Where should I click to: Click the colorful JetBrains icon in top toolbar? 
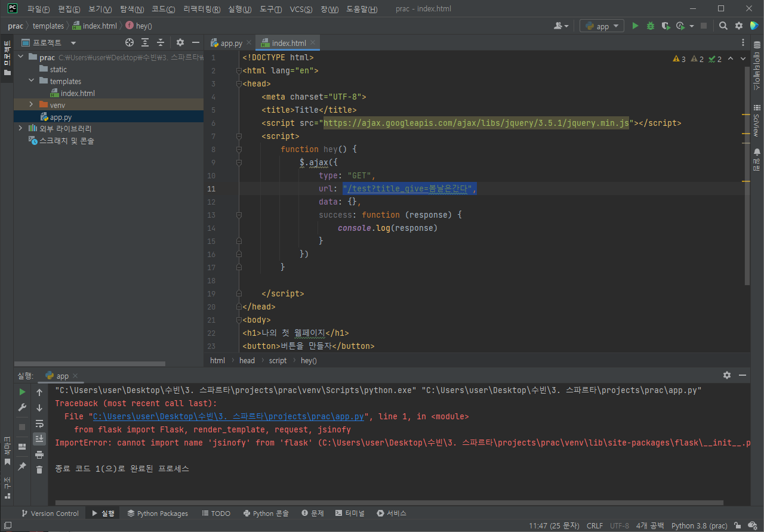pos(754,26)
